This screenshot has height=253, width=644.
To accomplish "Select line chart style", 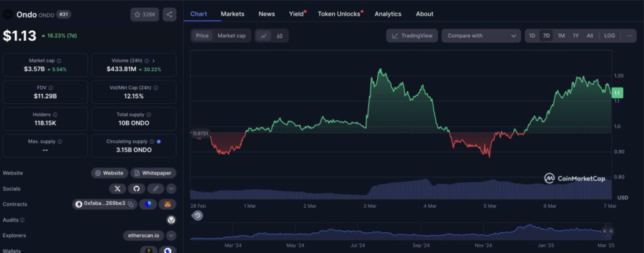I will tap(264, 36).
